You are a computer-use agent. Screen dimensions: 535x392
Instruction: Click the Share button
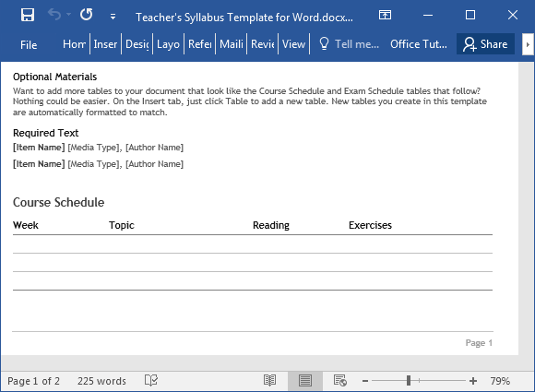485,44
